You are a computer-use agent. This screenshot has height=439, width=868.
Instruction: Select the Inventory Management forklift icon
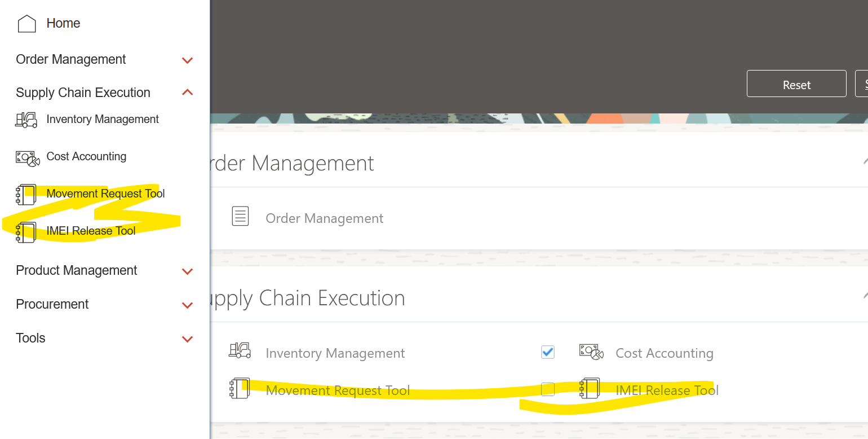coord(26,119)
